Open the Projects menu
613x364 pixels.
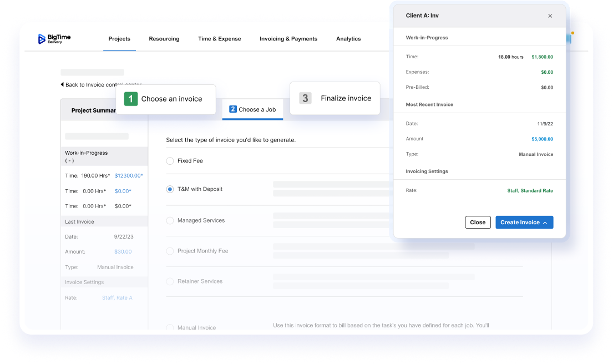pyautogui.click(x=119, y=39)
